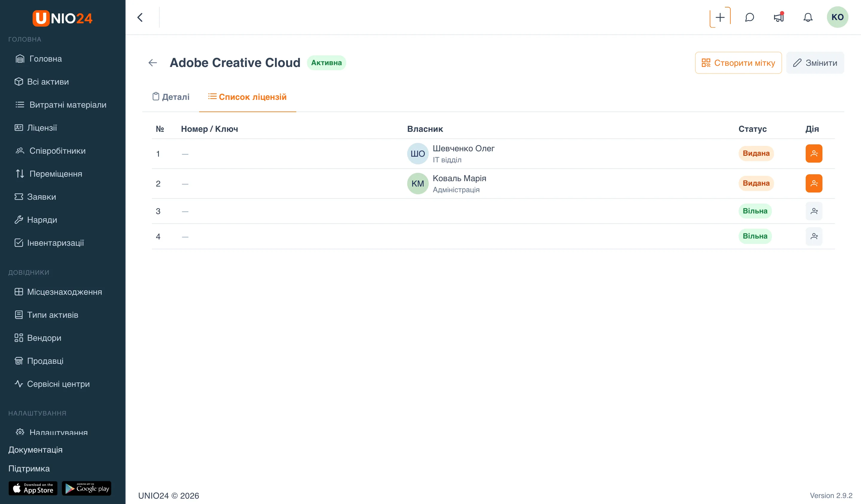Unassign the license from Коваль Марія
This screenshot has height=504, width=861.
[x=814, y=184]
